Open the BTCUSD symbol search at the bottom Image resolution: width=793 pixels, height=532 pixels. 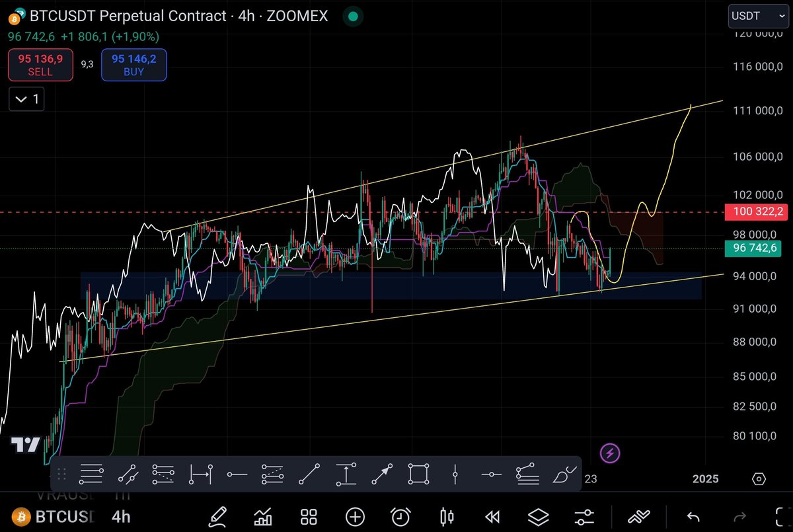54,516
